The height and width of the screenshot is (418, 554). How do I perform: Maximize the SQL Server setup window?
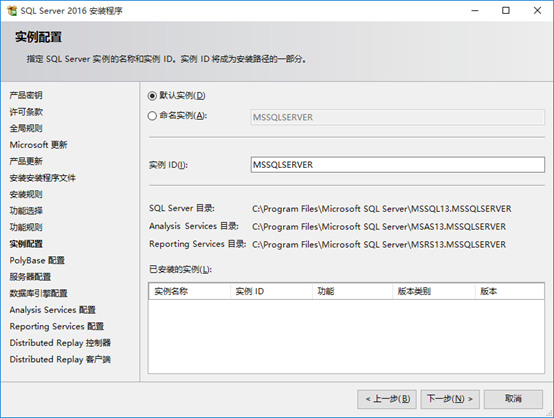click(x=506, y=11)
